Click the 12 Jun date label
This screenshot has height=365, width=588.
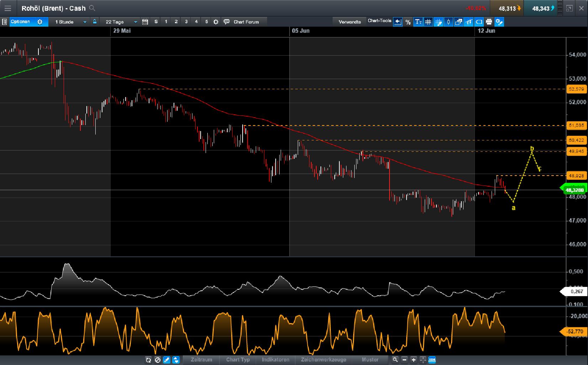click(486, 31)
